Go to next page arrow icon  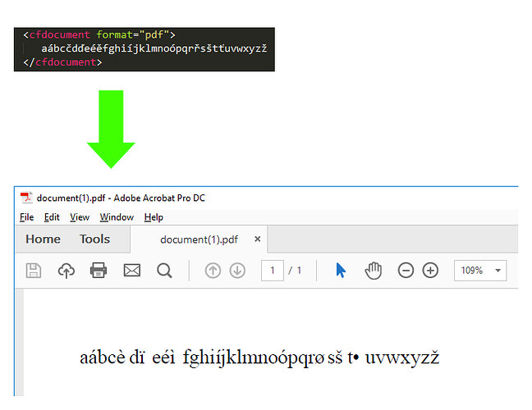[x=237, y=271]
